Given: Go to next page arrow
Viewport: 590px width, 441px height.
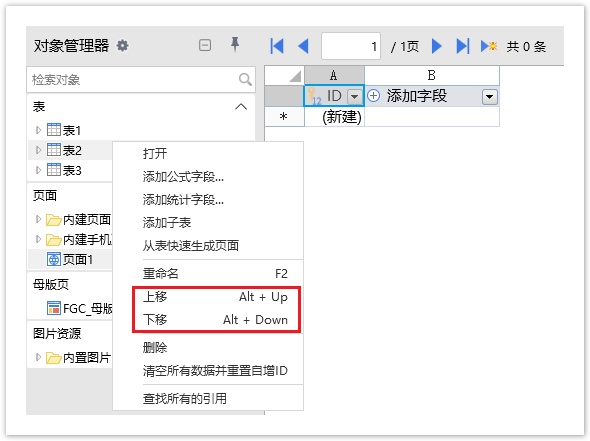Looking at the screenshot, I should pyautogui.click(x=436, y=46).
